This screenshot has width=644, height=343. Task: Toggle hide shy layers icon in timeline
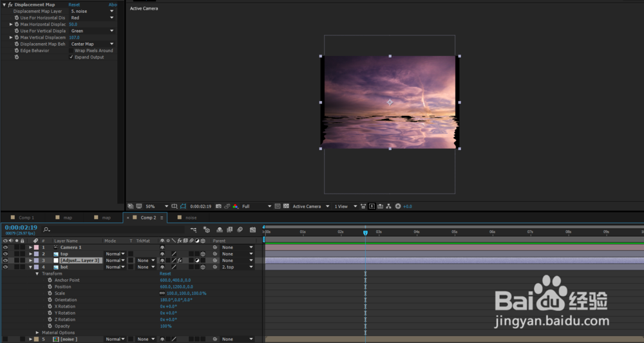pos(220,230)
